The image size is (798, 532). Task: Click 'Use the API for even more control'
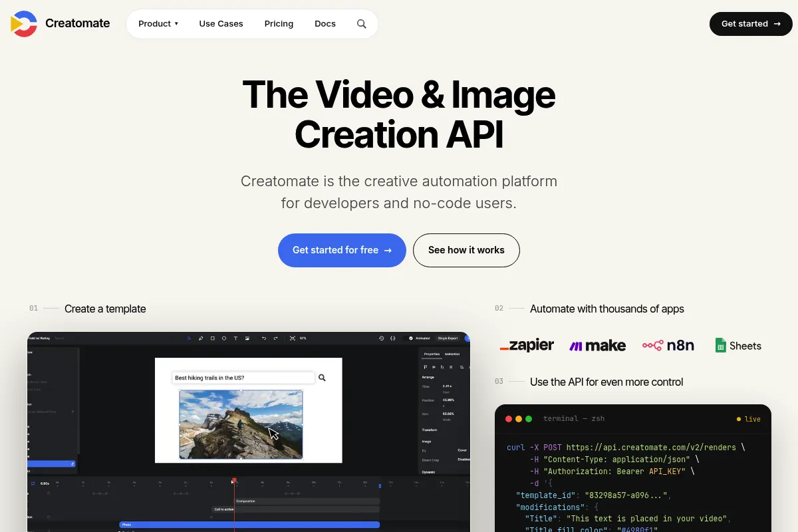click(606, 382)
